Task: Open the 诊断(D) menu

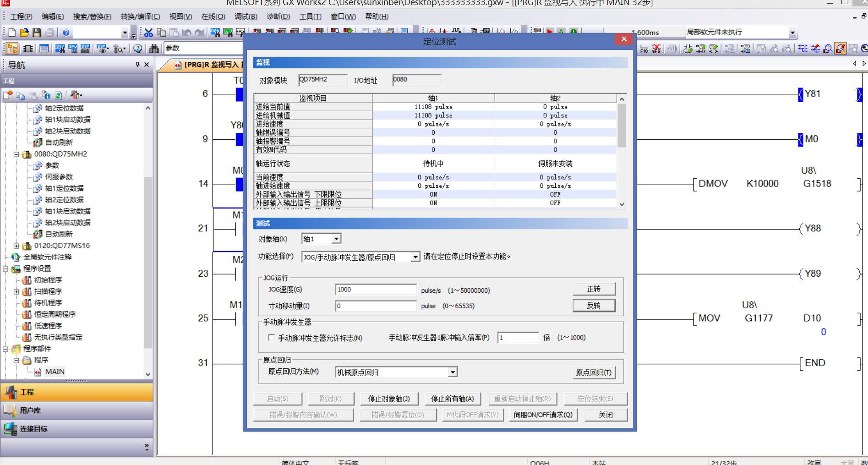Action: [278, 16]
